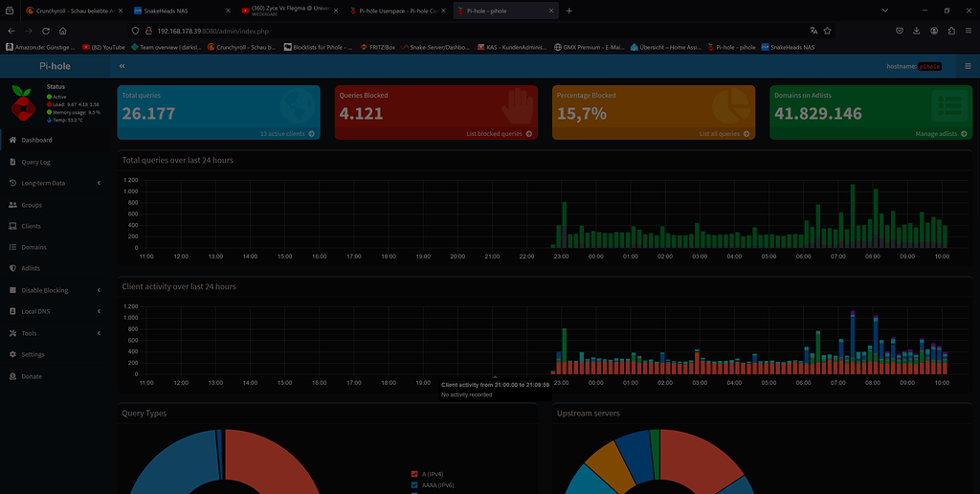Uncheck the AAAA (IPv6) query type checkbox

[x=414, y=484]
